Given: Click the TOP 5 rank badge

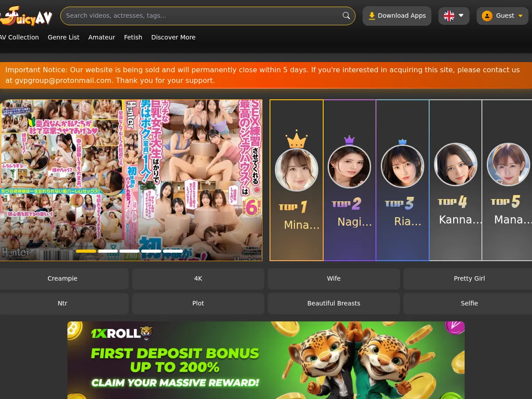Looking at the screenshot, I should 505,202.
